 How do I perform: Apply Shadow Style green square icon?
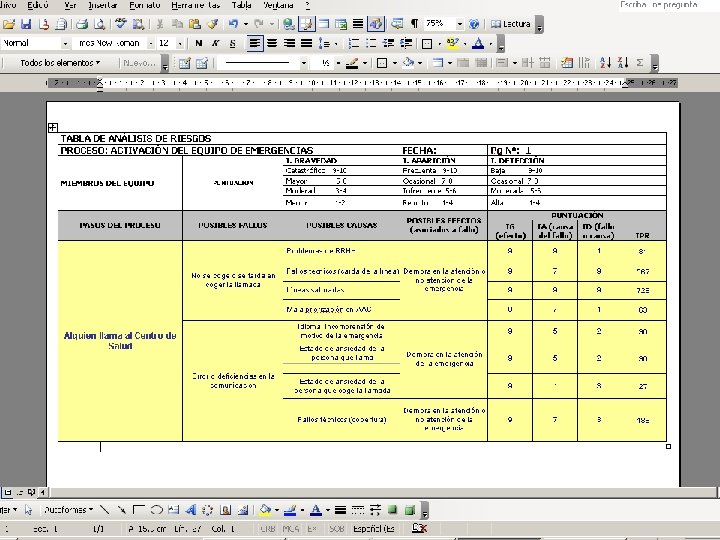393,510
